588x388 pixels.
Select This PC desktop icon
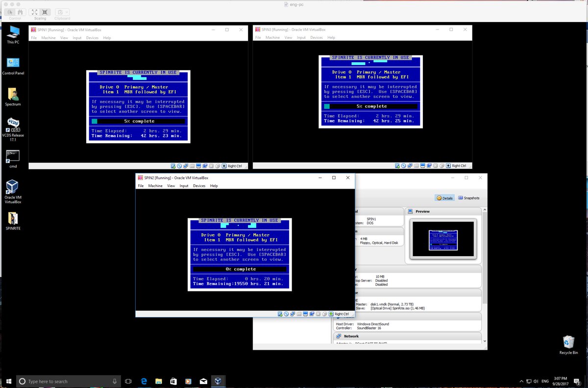(13, 35)
